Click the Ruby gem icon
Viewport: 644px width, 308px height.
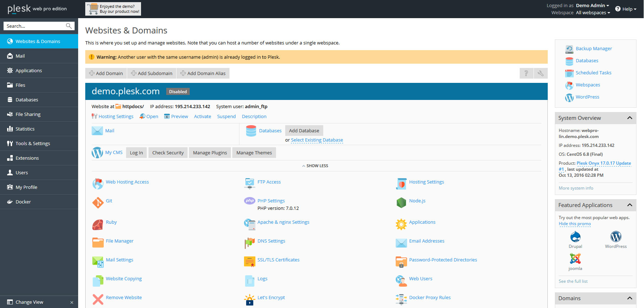[98, 224]
